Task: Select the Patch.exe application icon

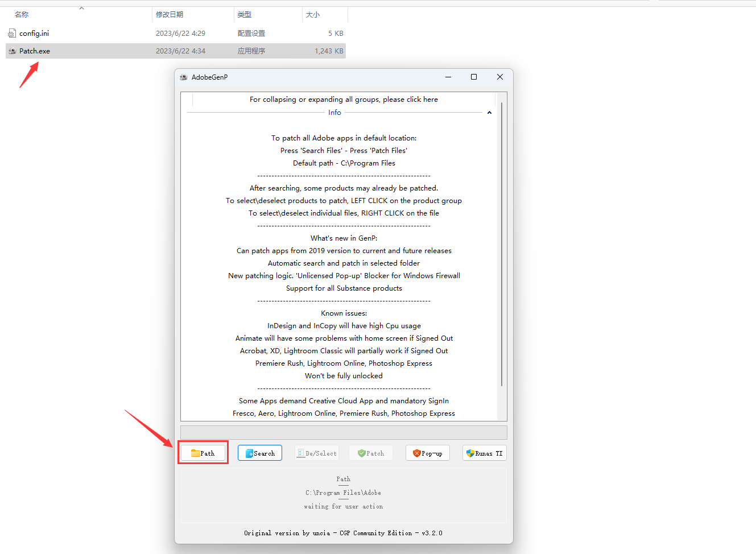Action: tap(12, 51)
